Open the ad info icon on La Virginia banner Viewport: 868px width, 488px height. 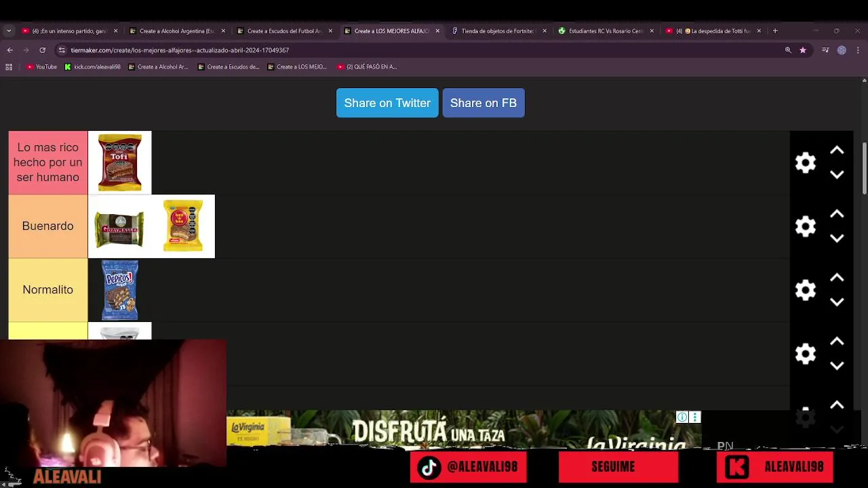(682, 417)
